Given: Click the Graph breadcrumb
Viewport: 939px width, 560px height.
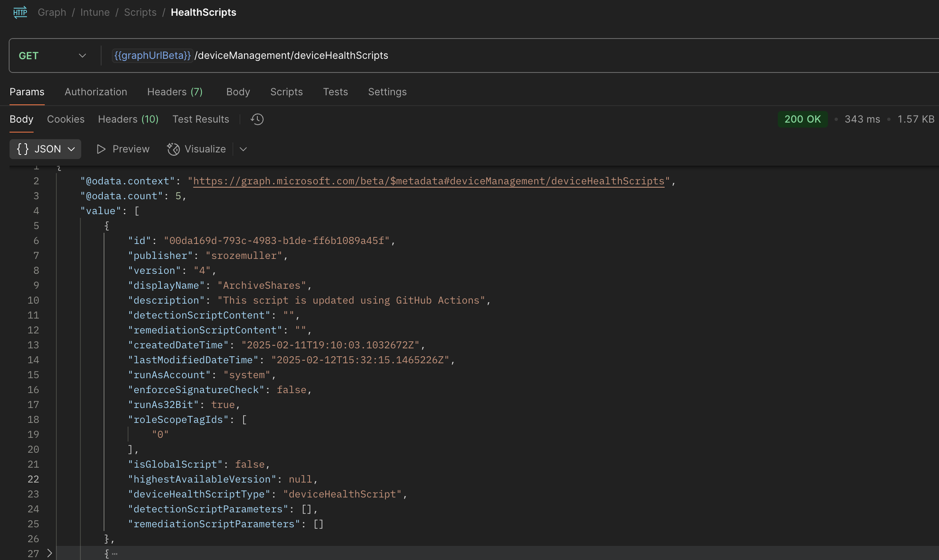Looking at the screenshot, I should 52,12.
